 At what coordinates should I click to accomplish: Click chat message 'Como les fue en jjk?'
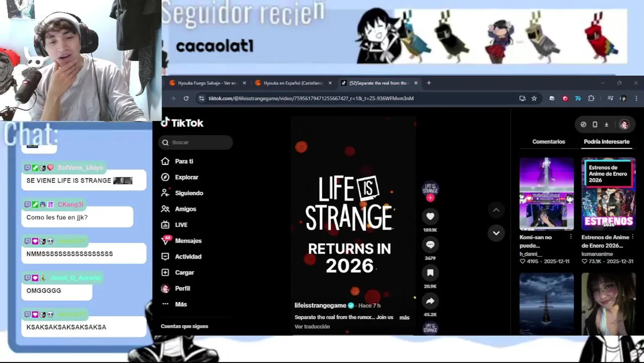click(57, 217)
